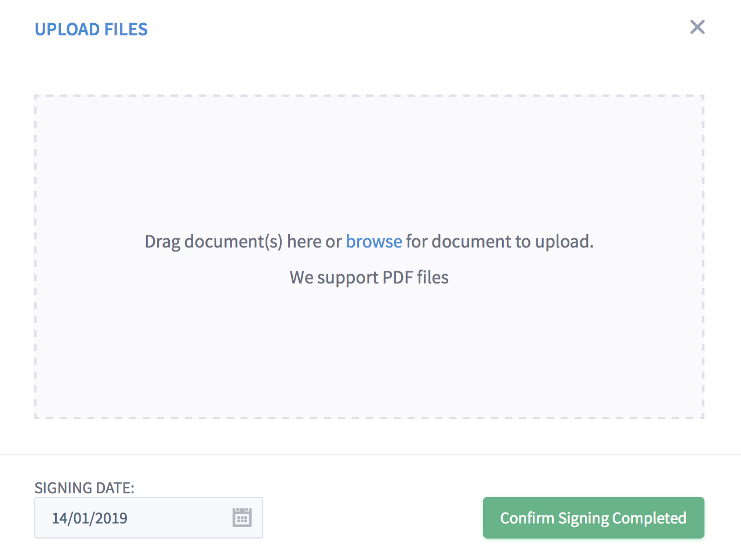Click the word 'Drag' in drop zone
This screenshot has height=560, width=741.
(x=162, y=242)
